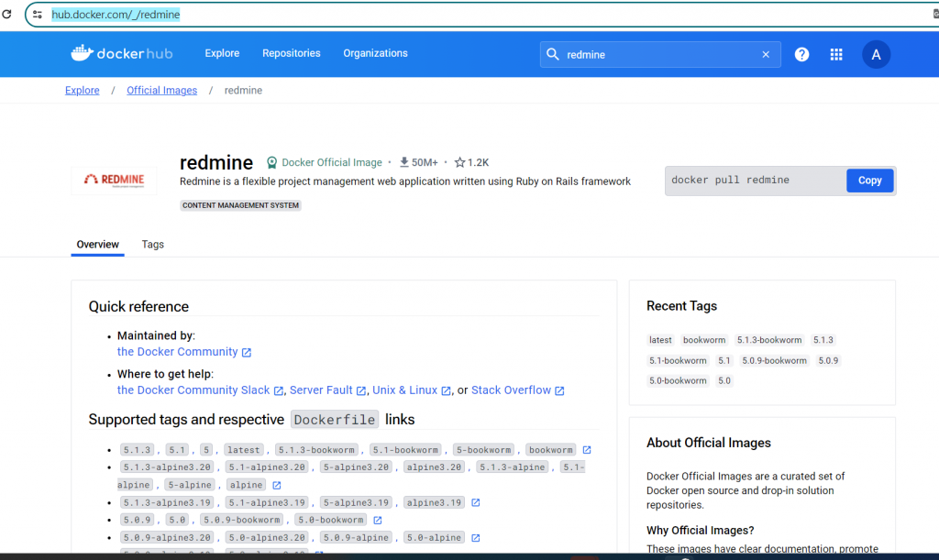
Task: Click the search magnifier icon
Action: pos(553,54)
